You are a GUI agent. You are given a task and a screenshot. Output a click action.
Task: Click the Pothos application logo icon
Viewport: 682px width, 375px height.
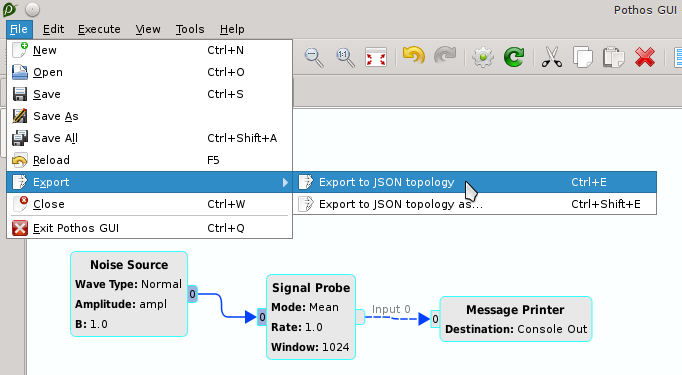point(10,10)
